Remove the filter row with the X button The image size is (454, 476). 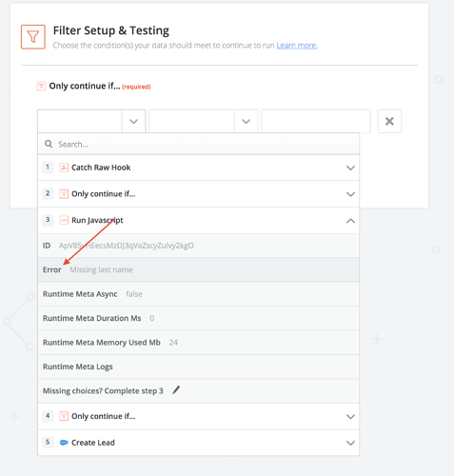click(x=389, y=121)
